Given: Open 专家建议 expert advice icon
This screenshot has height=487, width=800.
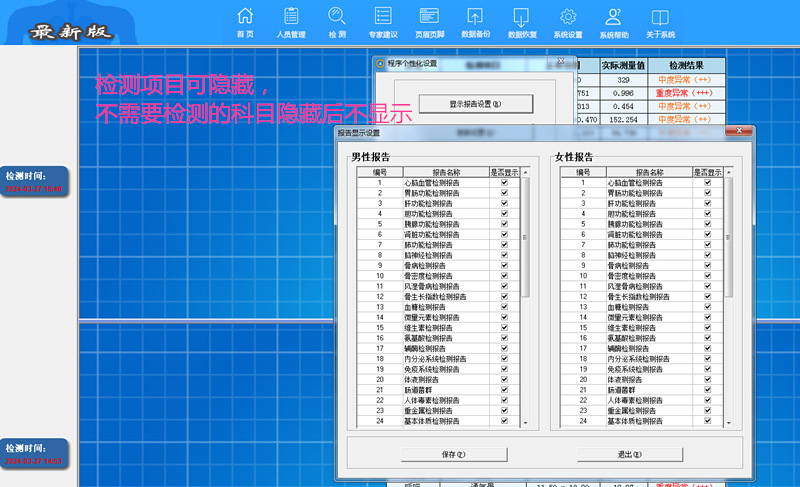Looking at the screenshot, I should (383, 22).
